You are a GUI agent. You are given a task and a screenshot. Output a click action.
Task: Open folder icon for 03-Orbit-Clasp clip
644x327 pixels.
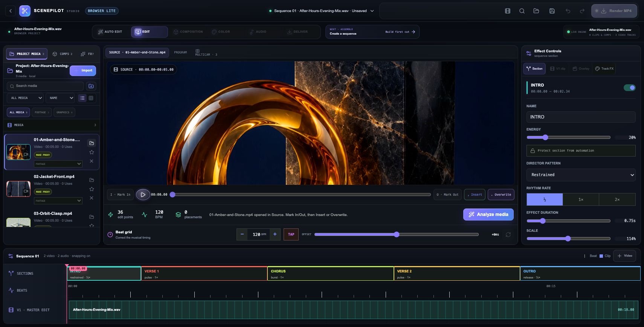92,217
